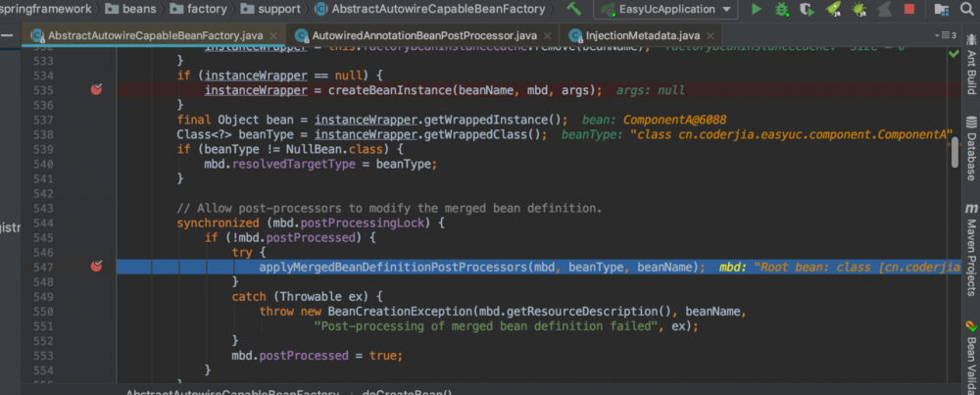Click the bean: ComponentA@6088 inline hint
980x395 pixels.
[655, 120]
